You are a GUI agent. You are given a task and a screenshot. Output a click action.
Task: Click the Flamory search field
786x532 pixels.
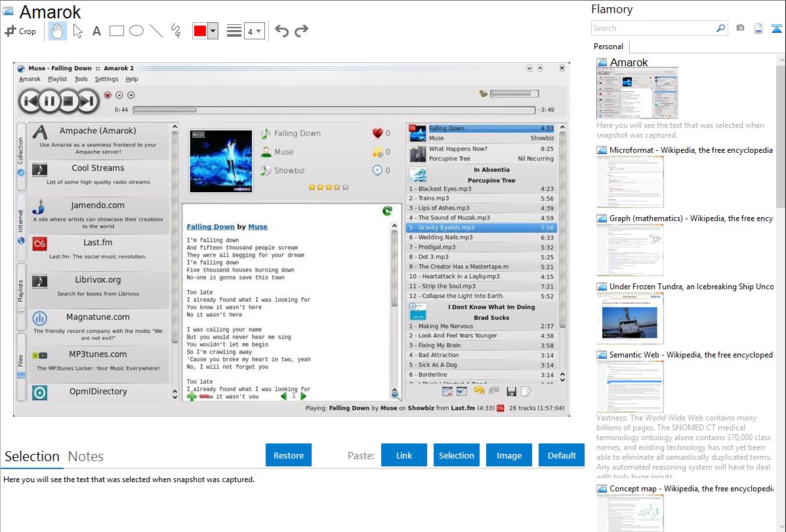pos(653,28)
